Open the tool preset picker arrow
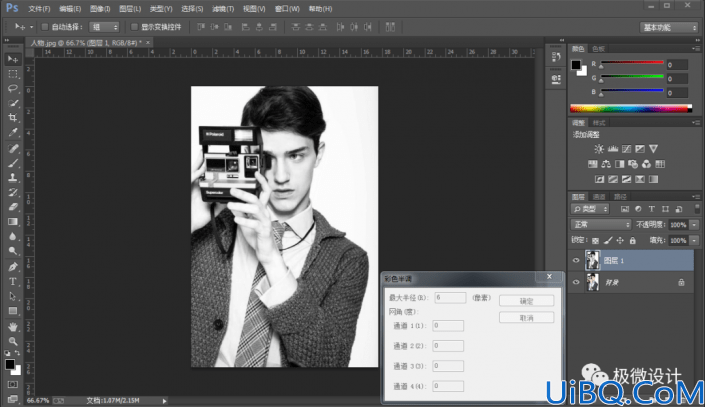Viewport: 705px width, 407px height. 31,27
